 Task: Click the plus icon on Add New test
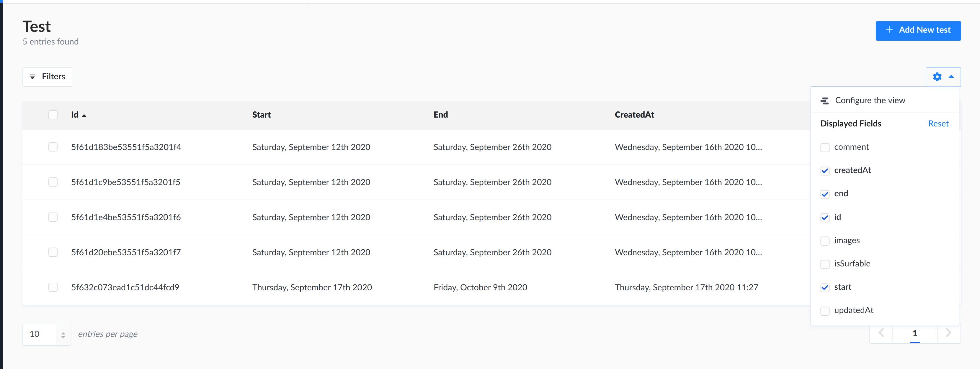click(889, 30)
